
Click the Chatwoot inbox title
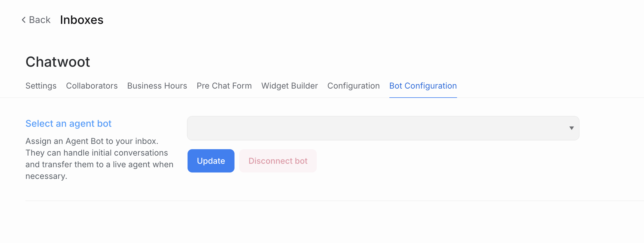(58, 62)
